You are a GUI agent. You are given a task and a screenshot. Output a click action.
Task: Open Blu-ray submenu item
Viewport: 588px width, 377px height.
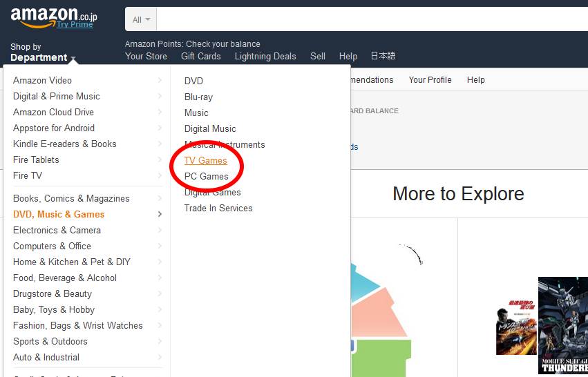click(198, 97)
